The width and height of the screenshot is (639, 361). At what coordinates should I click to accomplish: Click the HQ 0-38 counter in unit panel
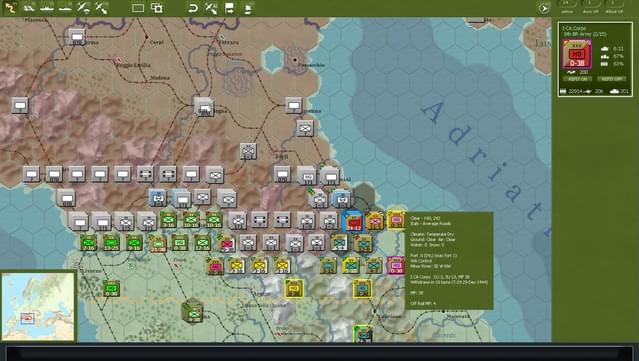[x=577, y=54]
